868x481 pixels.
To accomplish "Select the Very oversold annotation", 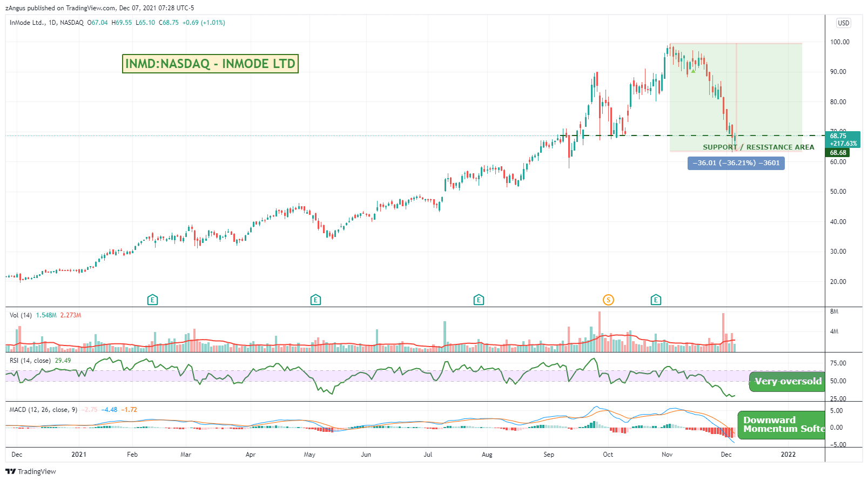I will point(788,381).
